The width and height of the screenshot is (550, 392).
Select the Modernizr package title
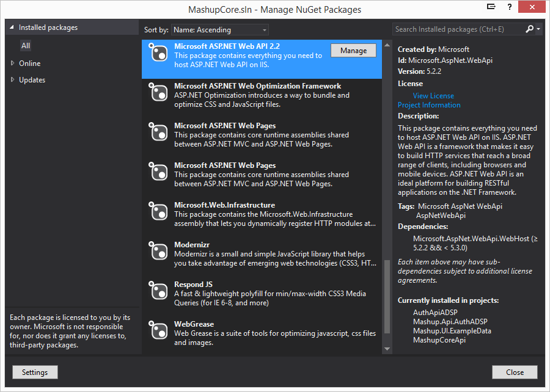click(192, 244)
